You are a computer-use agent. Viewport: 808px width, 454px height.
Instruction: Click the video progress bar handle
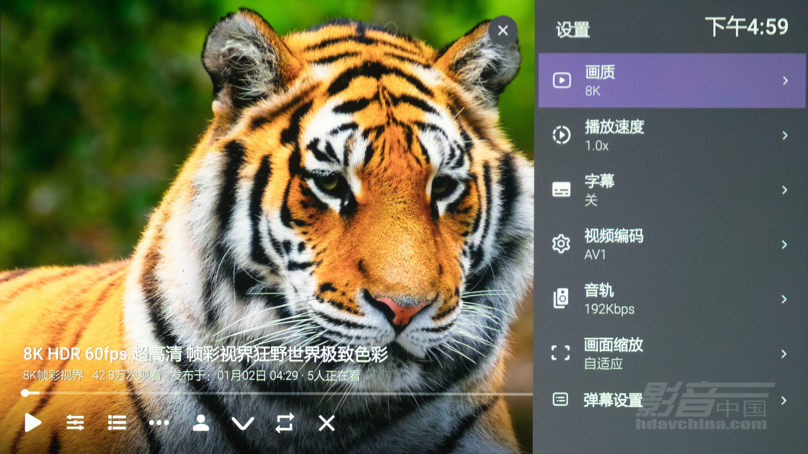25,393
